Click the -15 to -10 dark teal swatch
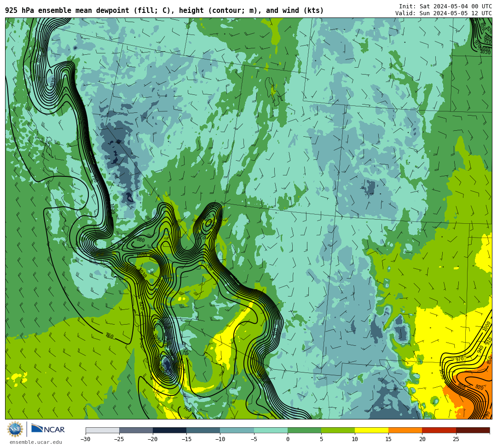This screenshot has width=497, height=448. coord(203,430)
